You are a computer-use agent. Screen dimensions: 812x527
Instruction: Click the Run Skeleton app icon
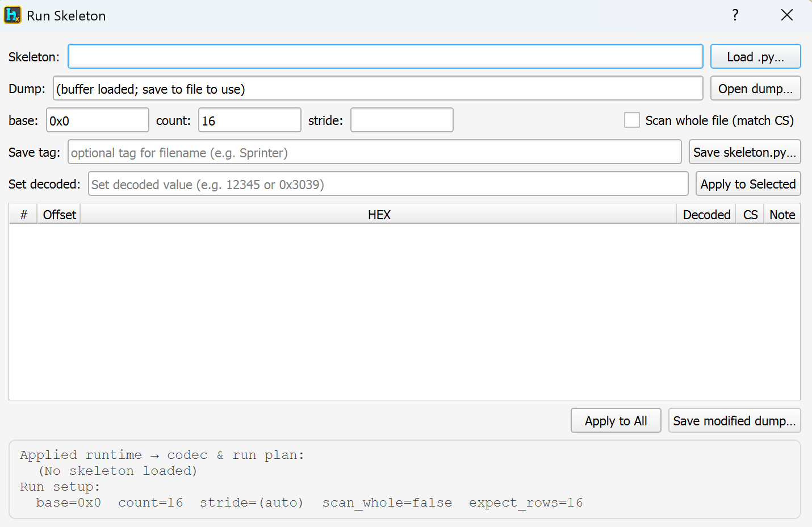coord(12,15)
